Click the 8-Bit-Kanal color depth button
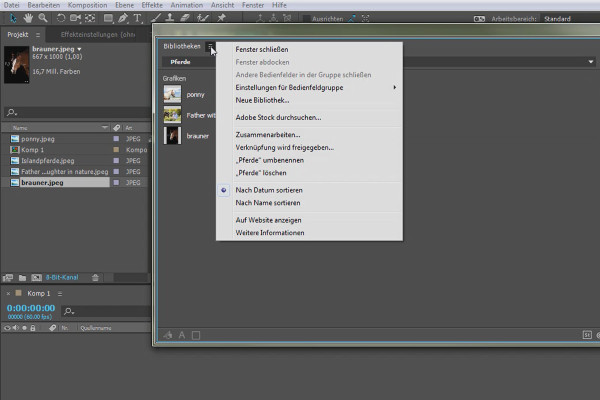 click(x=62, y=278)
